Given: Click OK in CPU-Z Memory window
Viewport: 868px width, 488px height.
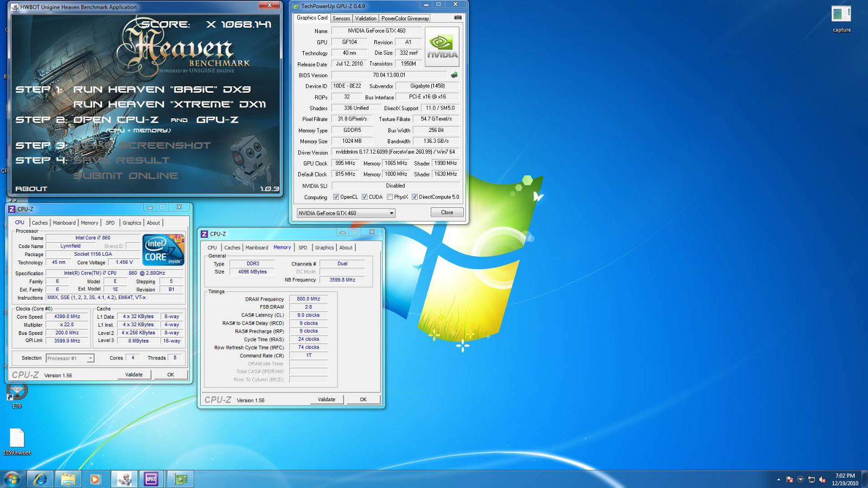Looking at the screenshot, I should coord(363,400).
